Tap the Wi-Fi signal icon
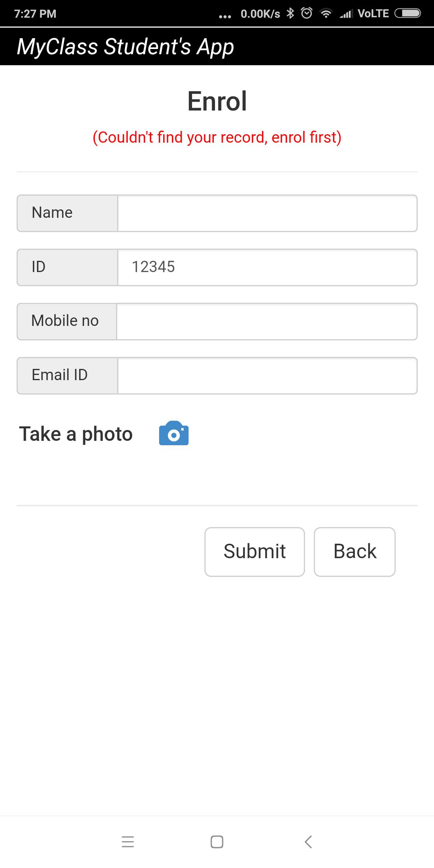The image size is (434, 868). pyautogui.click(x=325, y=13)
